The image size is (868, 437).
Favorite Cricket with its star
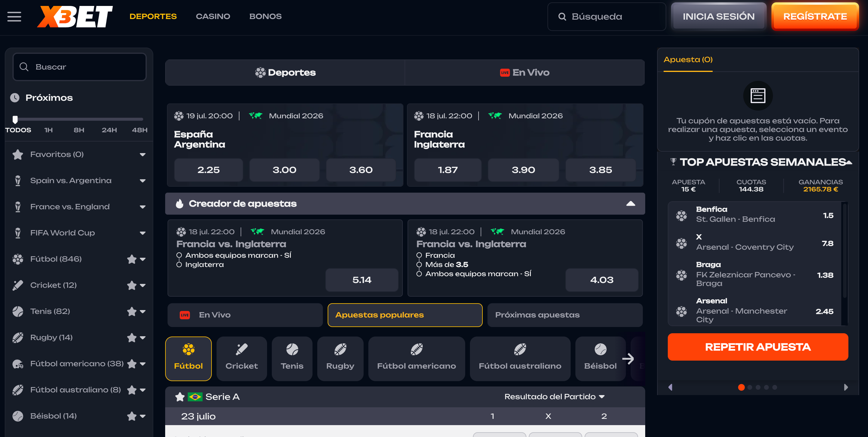(x=132, y=285)
